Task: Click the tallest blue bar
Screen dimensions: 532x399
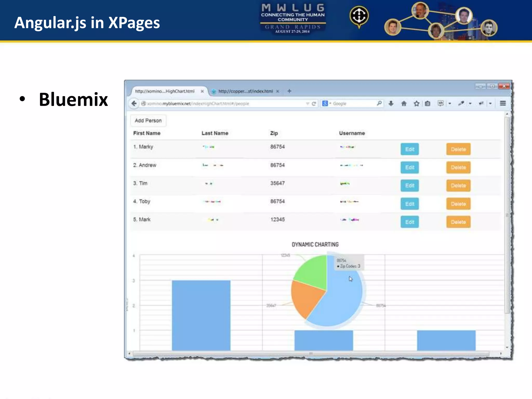Action: 201,315
